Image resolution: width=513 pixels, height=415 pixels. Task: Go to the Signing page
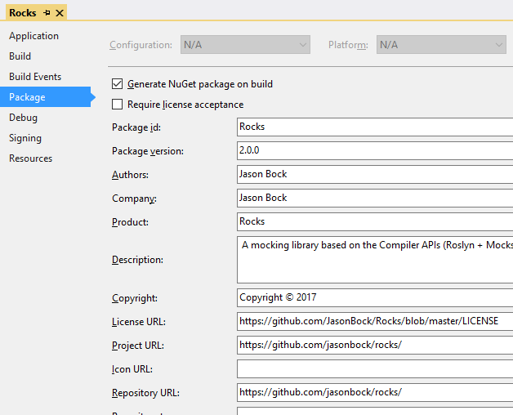25,138
